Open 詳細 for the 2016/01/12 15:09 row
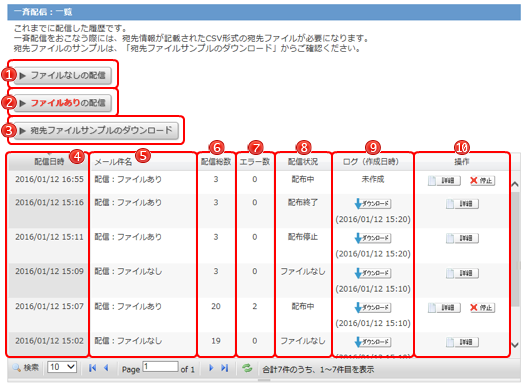 click(x=462, y=273)
